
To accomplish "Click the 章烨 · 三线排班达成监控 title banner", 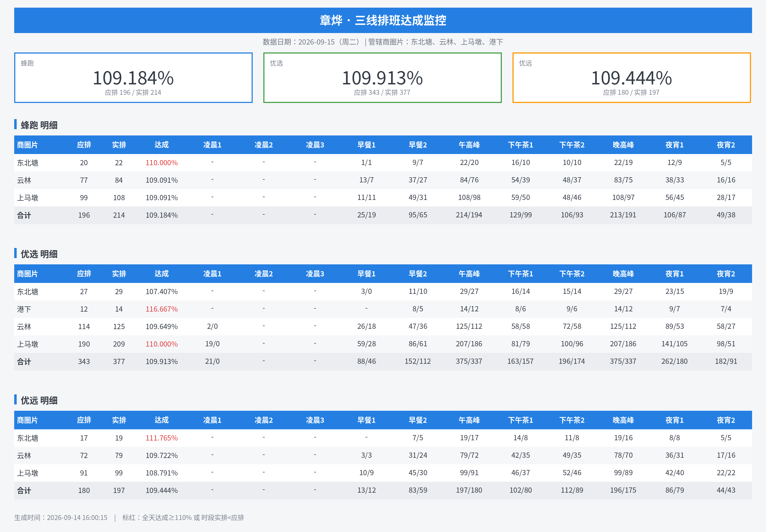I will (x=383, y=20).
